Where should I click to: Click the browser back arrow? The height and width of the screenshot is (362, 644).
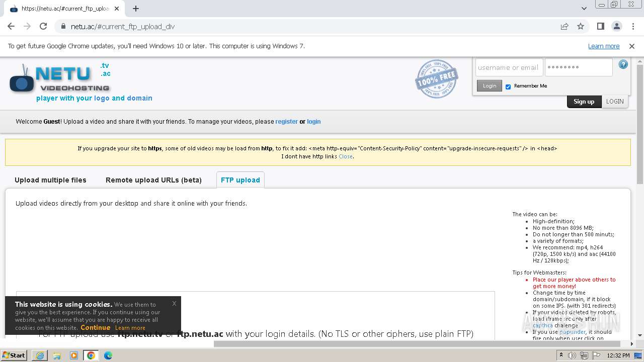coord(11,27)
